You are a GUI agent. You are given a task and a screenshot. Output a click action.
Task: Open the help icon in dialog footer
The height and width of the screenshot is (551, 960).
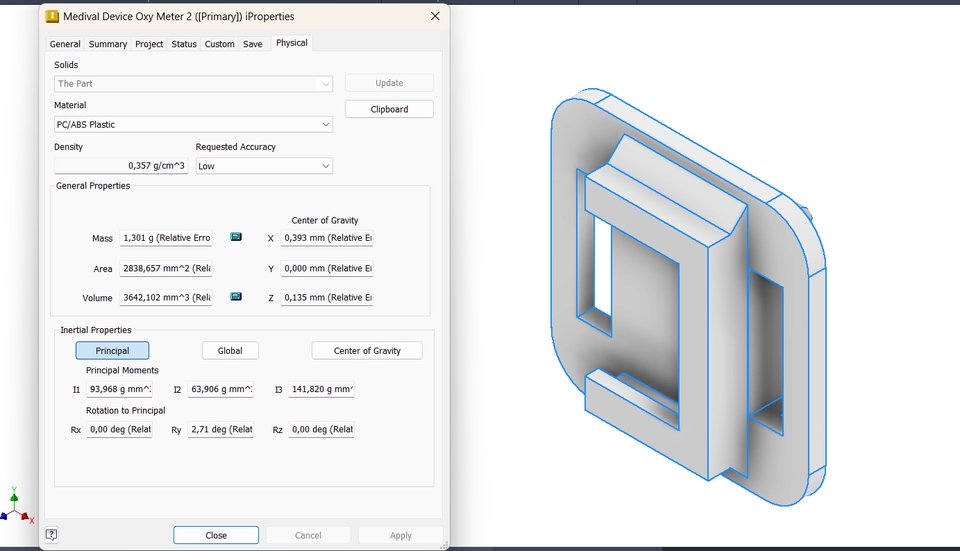(x=51, y=535)
